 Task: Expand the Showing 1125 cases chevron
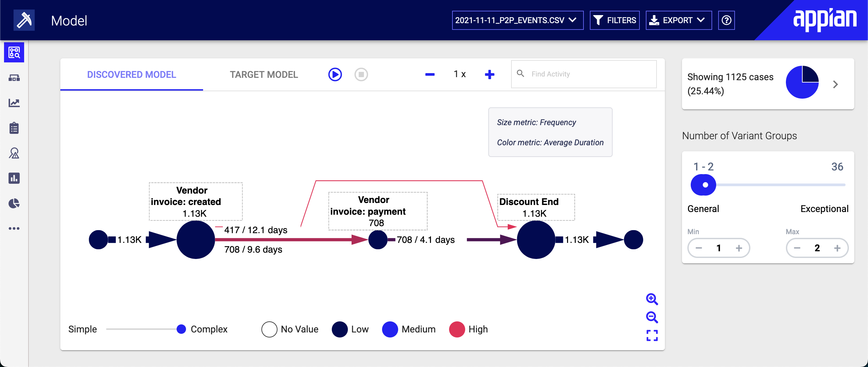click(835, 84)
